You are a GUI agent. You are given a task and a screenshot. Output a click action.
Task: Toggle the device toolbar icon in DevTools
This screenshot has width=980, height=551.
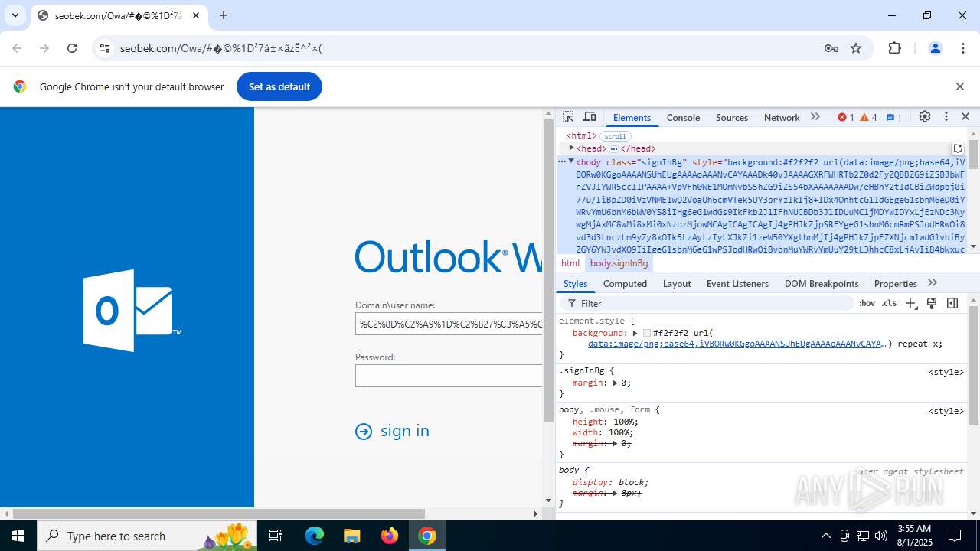click(x=590, y=117)
